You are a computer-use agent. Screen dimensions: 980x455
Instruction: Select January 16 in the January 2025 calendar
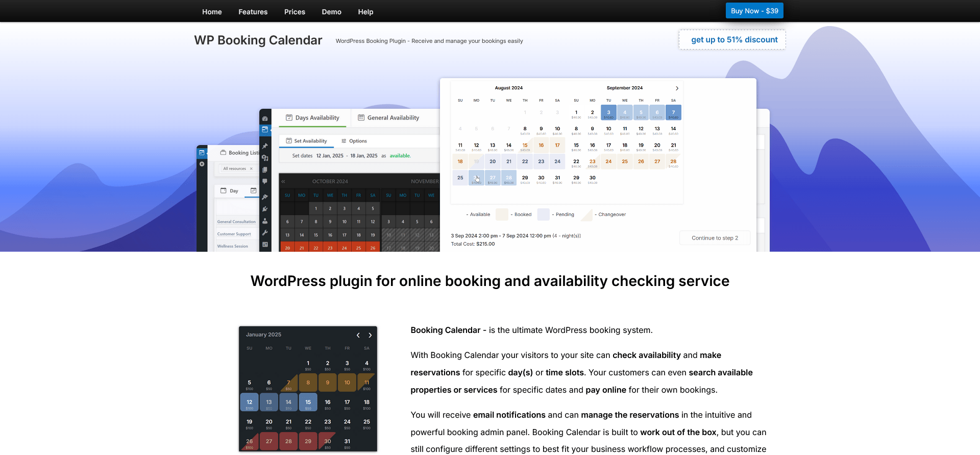click(x=328, y=403)
